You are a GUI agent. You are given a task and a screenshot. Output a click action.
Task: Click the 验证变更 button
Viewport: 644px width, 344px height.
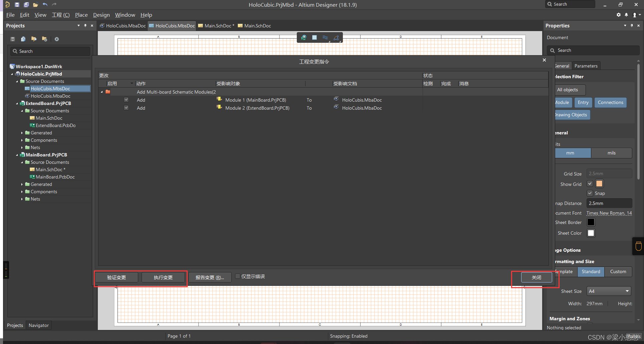click(116, 277)
